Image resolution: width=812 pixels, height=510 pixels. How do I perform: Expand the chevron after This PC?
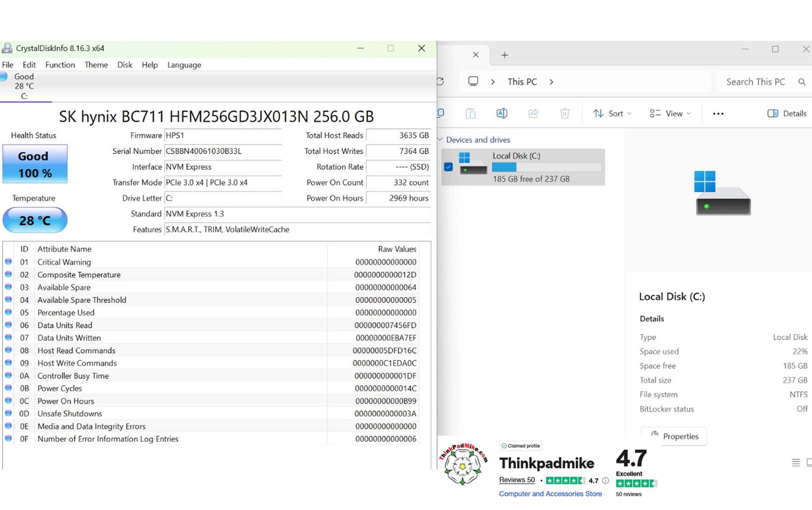tap(551, 82)
